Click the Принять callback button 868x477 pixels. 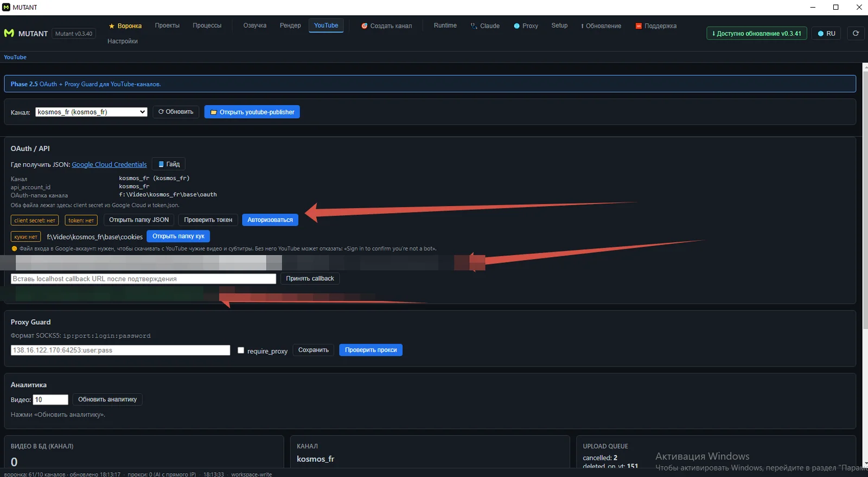(310, 279)
